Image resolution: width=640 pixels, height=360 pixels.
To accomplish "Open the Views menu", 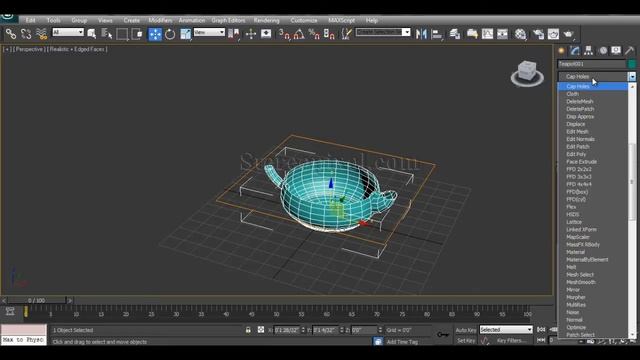I will (105, 20).
